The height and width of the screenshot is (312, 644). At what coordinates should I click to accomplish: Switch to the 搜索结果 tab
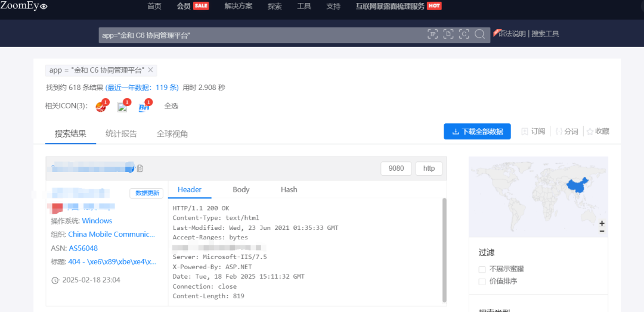tap(70, 133)
